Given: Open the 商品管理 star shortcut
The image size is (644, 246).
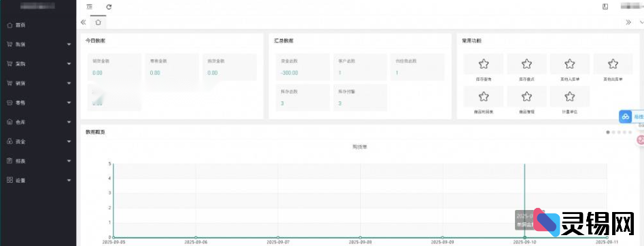Looking at the screenshot, I should [526, 96].
